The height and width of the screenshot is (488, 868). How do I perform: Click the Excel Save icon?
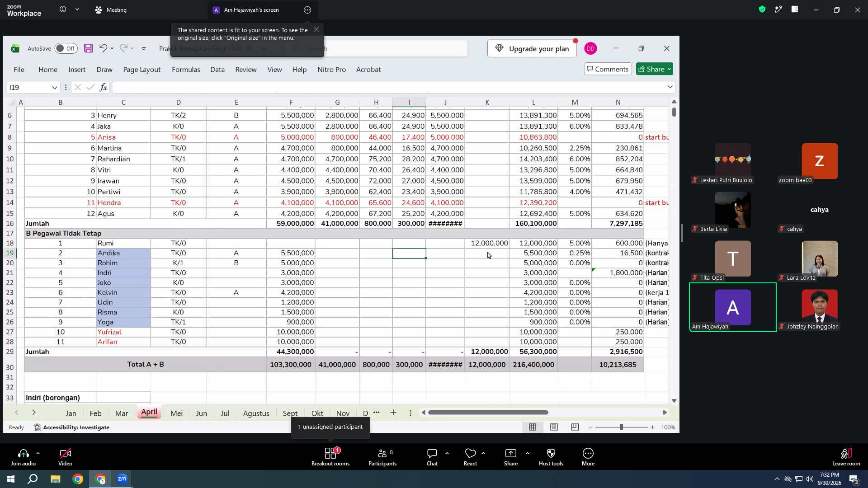coord(88,48)
